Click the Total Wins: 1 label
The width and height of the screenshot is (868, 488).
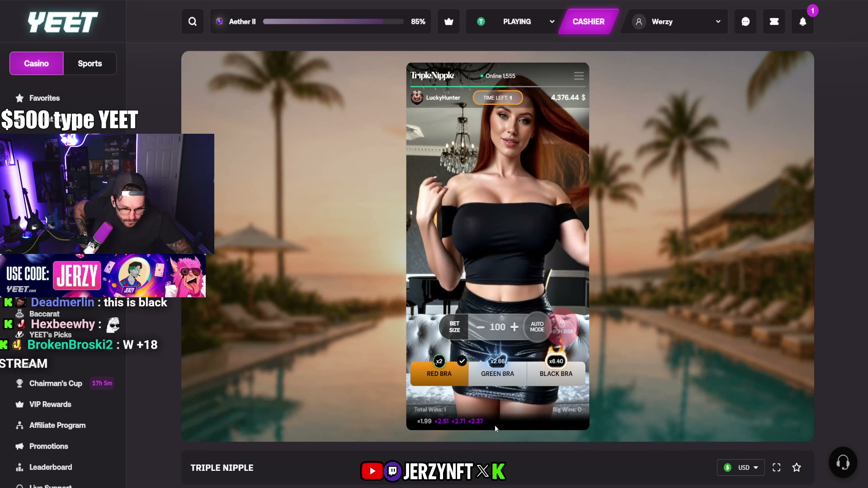[430, 409]
